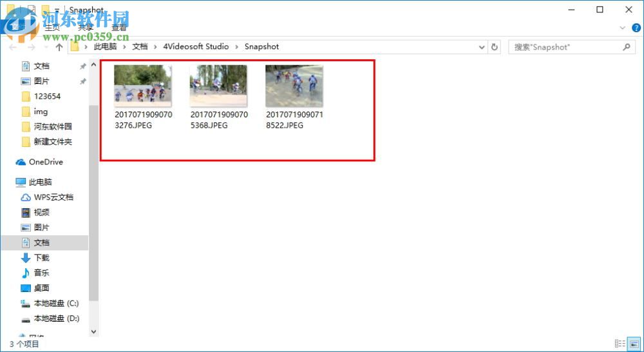This screenshot has height=352, width=644.
Task: Open 本地磁盘 (C:) drive
Action: 56,304
